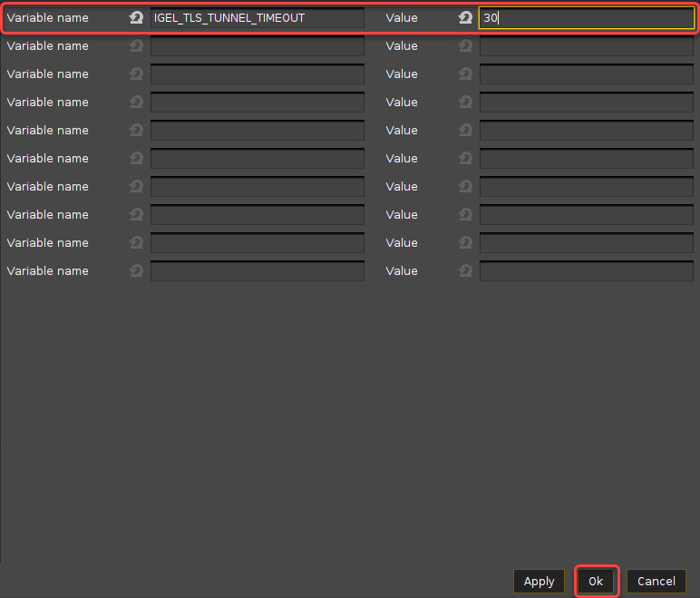Reset the fifth row variable name

[x=136, y=131]
